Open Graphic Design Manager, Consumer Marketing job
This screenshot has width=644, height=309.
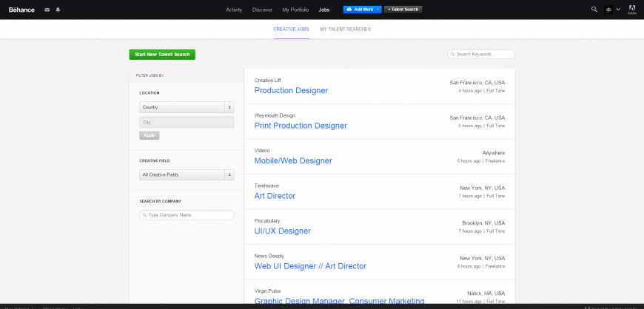pyautogui.click(x=339, y=301)
